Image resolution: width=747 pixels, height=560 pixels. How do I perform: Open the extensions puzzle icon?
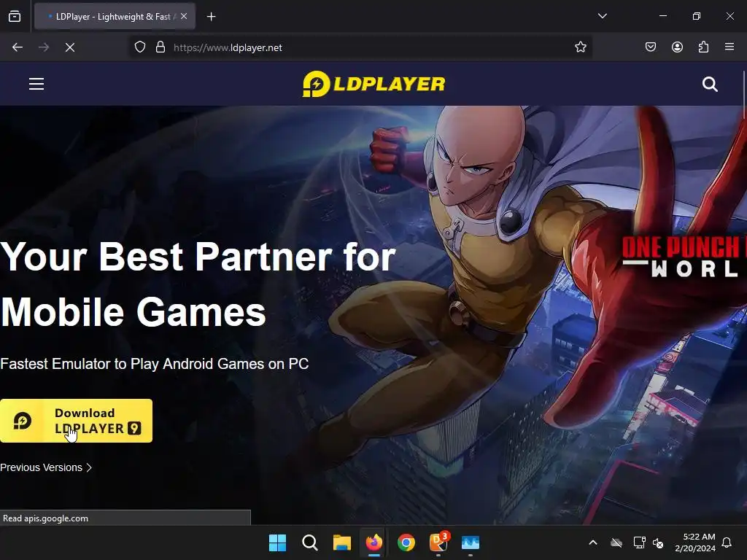[703, 47]
